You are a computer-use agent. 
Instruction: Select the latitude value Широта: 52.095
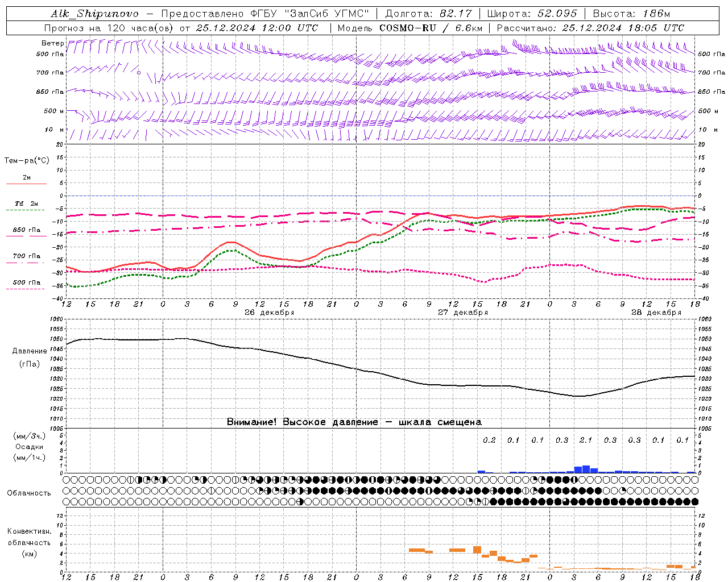[x=532, y=14]
